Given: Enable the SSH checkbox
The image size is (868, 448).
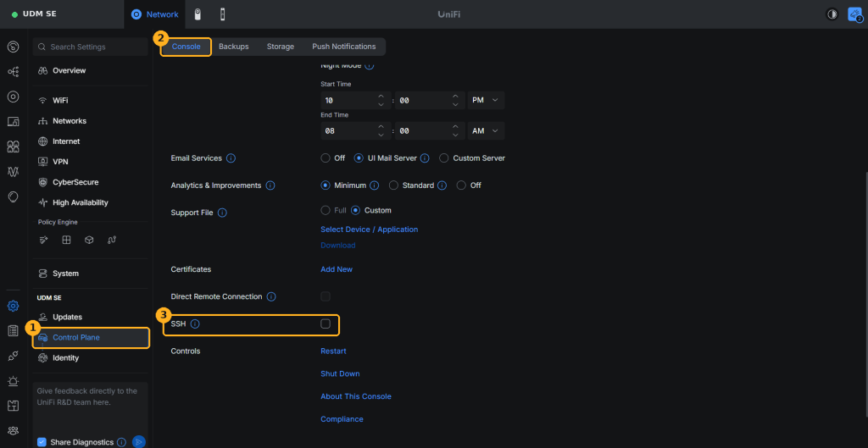Looking at the screenshot, I should point(325,324).
